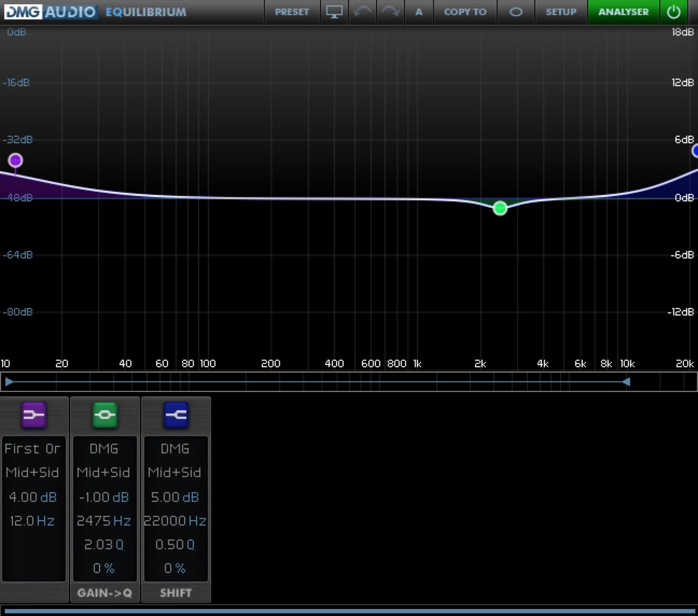Click the blue high shelf band icon

pyautogui.click(x=176, y=415)
